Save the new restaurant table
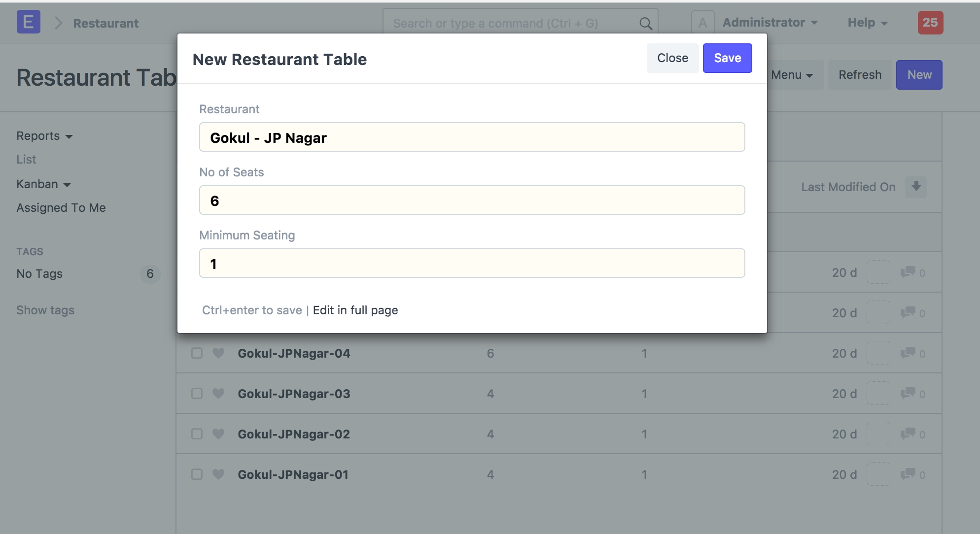This screenshot has width=980, height=534. [x=727, y=58]
